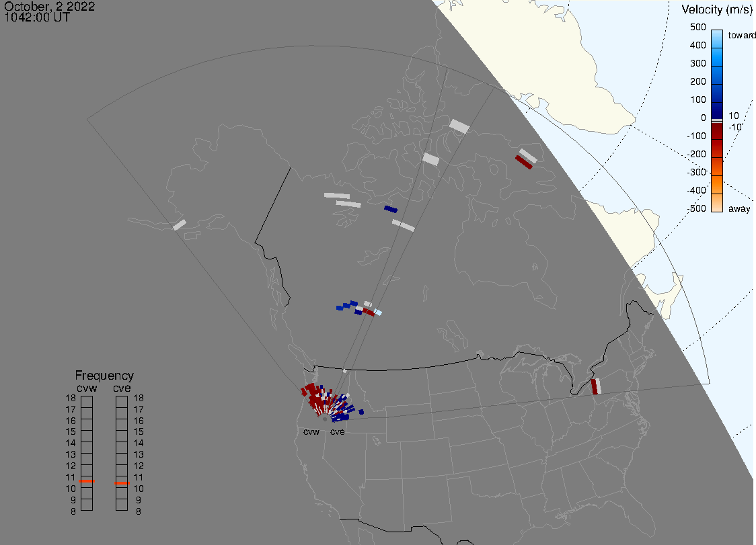Viewport: 756px width, 545px height.
Task: Click the dark blue scatter cell in northern Canada
Action: [x=391, y=209]
